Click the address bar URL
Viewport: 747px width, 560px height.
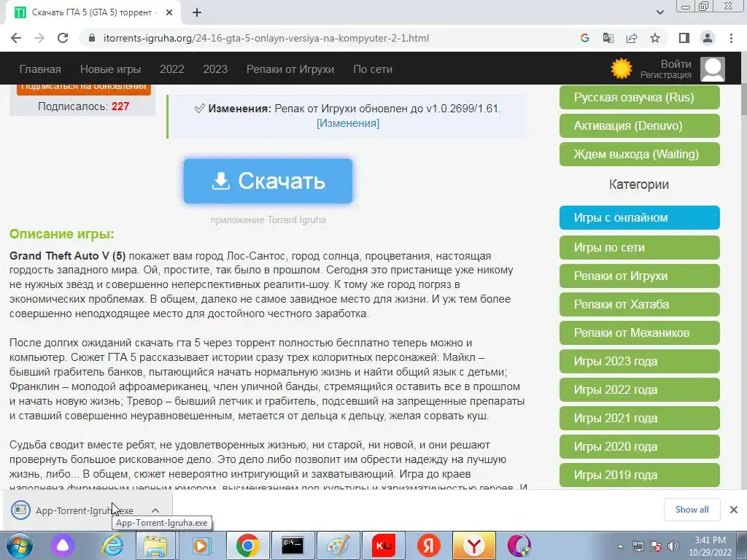(x=266, y=38)
